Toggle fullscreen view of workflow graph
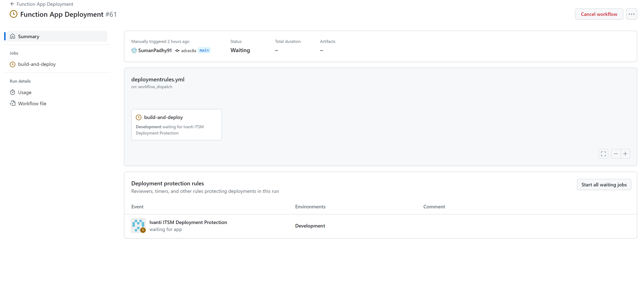This screenshot has height=285, width=644. 603,154
